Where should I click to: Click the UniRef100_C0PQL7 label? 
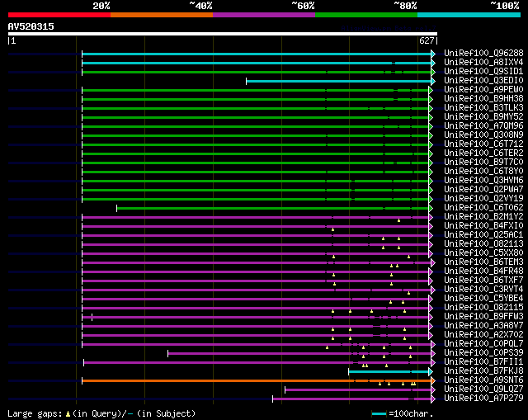click(x=483, y=344)
